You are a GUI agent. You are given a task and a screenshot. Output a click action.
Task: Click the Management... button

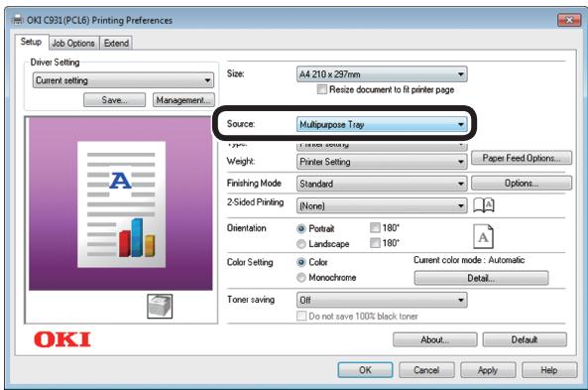tap(183, 100)
